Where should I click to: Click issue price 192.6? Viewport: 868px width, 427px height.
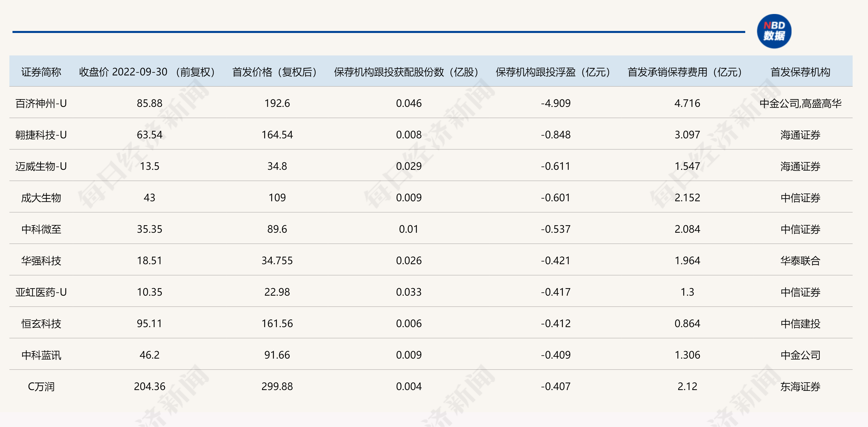277,103
